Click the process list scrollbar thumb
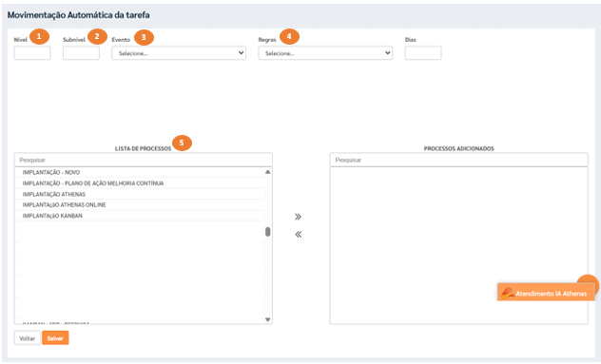Image resolution: width=601 pixels, height=364 pixels. [267, 232]
